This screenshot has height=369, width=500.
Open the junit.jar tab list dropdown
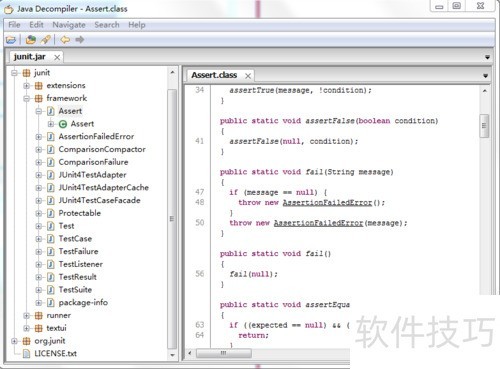pos(487,57)
